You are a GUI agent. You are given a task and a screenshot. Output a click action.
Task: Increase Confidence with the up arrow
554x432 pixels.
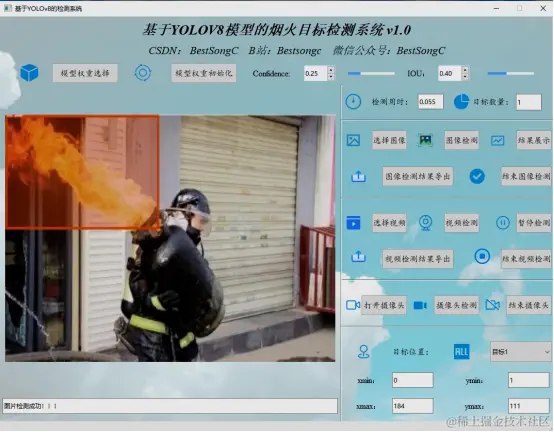[331, 70]
